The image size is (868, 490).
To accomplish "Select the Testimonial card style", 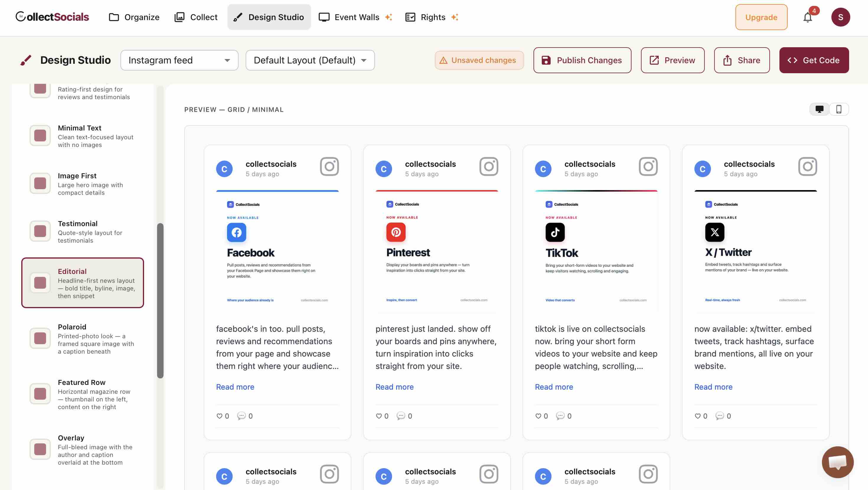I will click(x=83, y=231).
